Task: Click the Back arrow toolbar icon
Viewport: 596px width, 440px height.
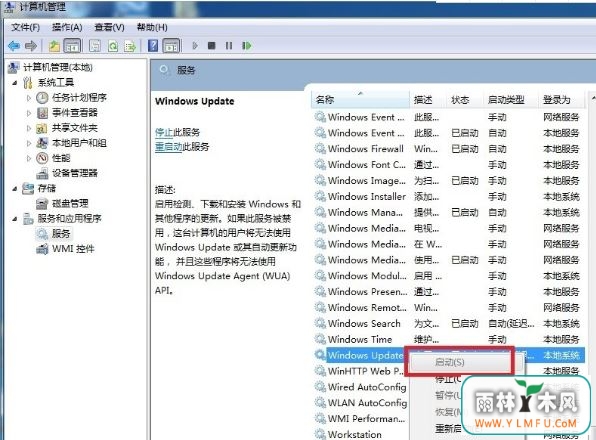Action: tap(14, 46)
